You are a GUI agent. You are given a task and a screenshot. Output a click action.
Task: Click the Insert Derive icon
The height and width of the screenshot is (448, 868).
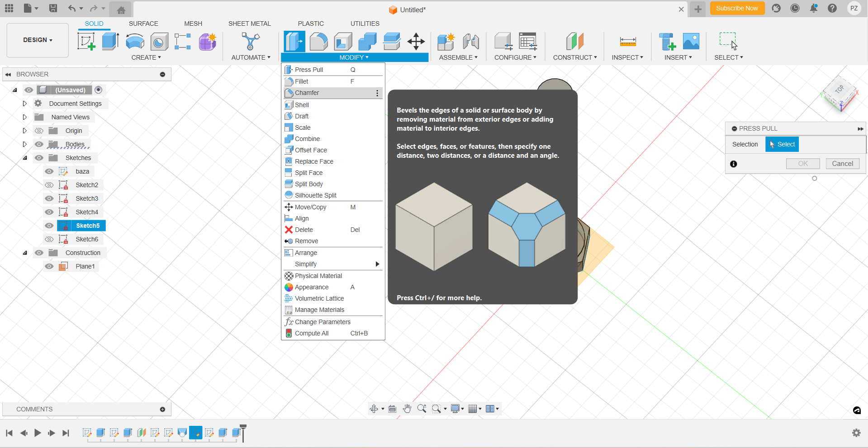(x=667, y=42)
